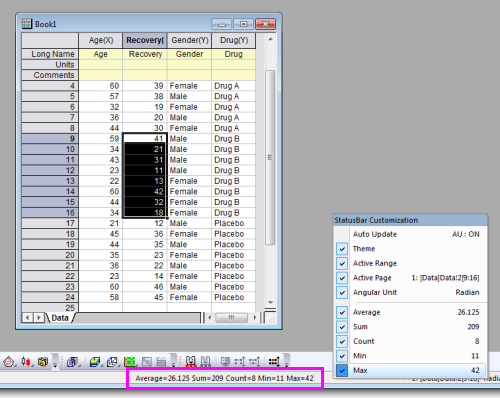Select the 3D wireframe surface icon
The width and height of the screenshot is (500, 398).
click(112, 362)
